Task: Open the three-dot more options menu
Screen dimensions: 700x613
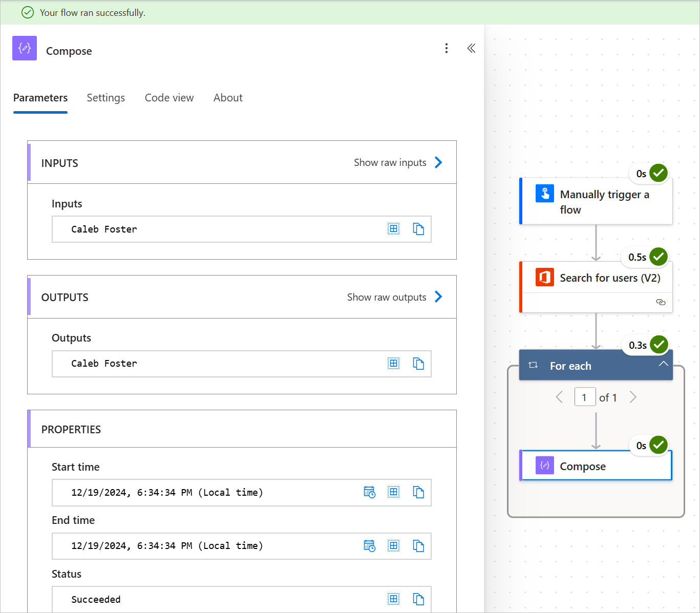Action: tap(447, 48)
